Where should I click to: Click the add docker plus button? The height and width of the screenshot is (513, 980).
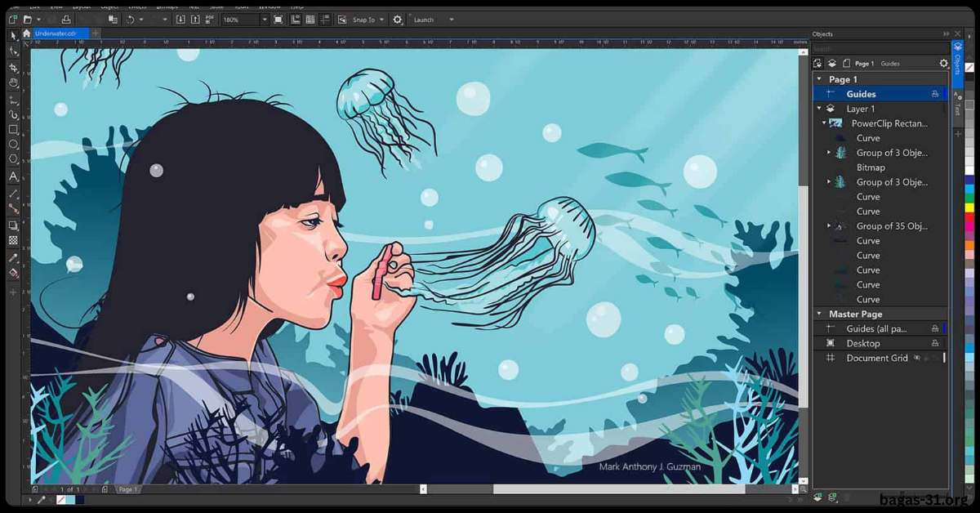click(x=958, y=134)
